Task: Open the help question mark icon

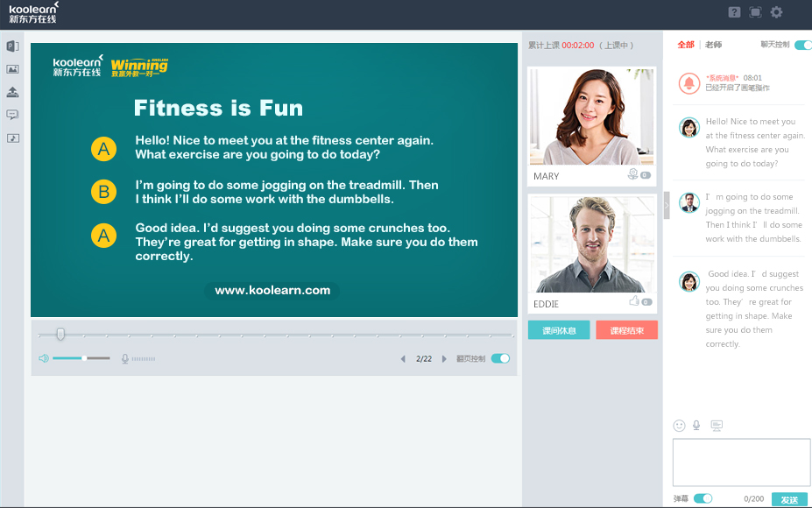Action: pos(734,12)
